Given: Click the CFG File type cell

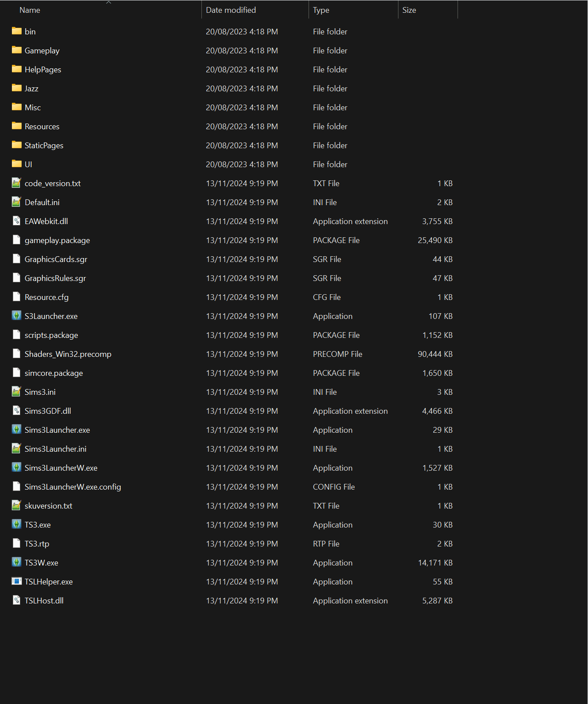Looking at the screenshot, I should pos(327,297).
